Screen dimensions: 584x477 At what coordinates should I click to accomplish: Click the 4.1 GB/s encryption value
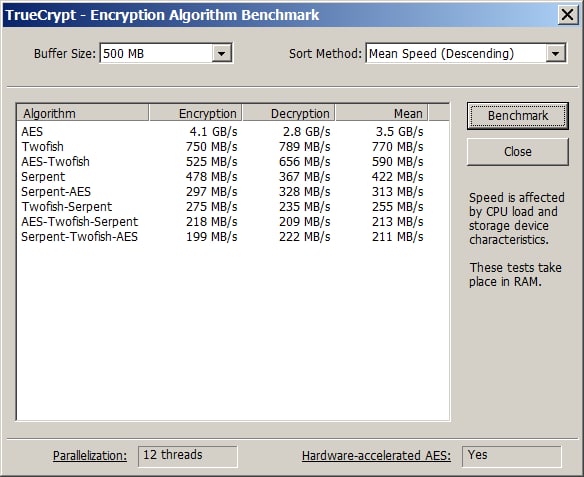click(x=213, y=131)
